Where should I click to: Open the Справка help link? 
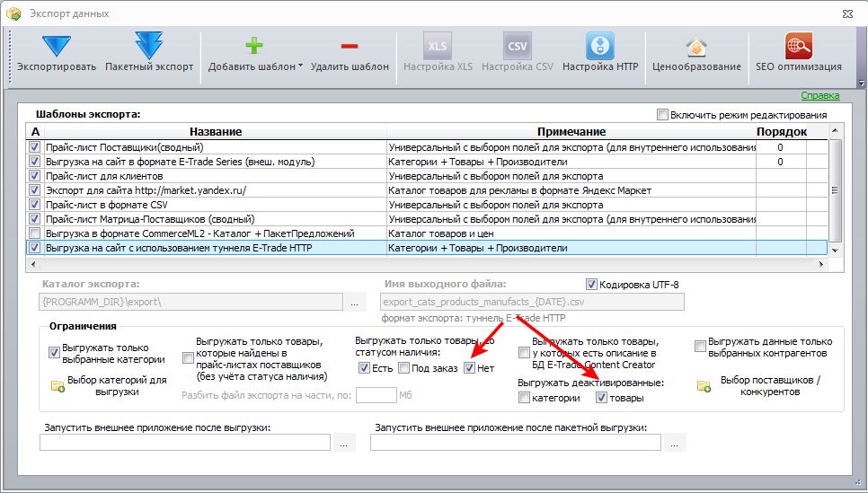(819, 95)
